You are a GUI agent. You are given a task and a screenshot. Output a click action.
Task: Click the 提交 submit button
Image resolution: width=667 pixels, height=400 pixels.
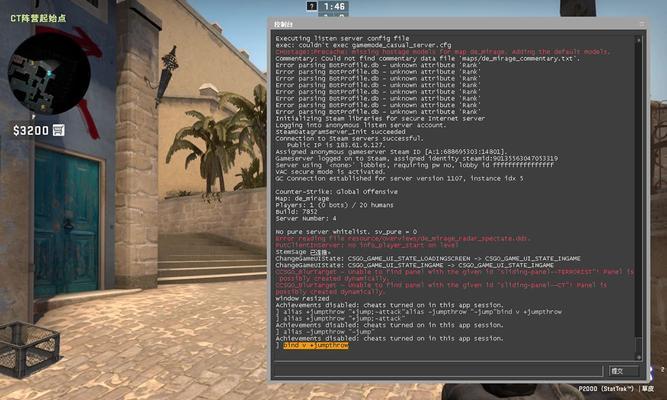pos(624,371)
